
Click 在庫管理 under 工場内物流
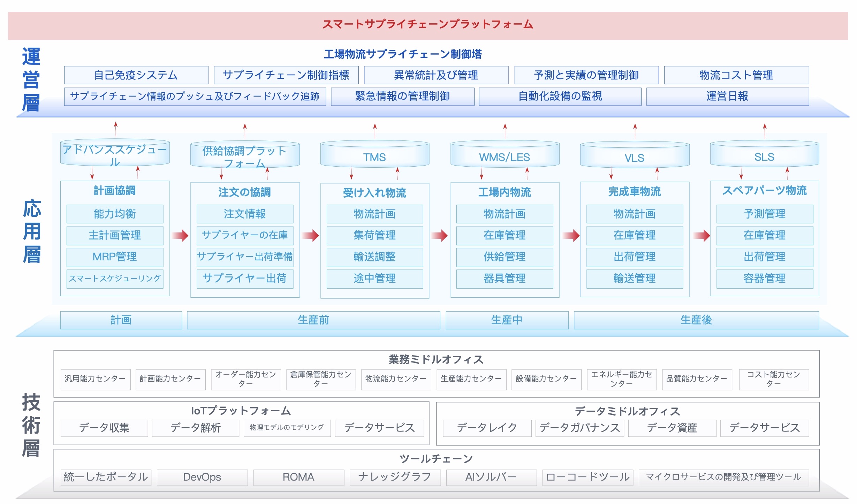(505, 236)
